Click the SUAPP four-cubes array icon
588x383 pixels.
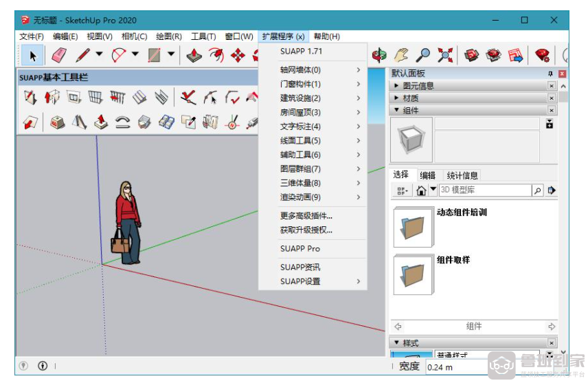click(x=166, y=122)
